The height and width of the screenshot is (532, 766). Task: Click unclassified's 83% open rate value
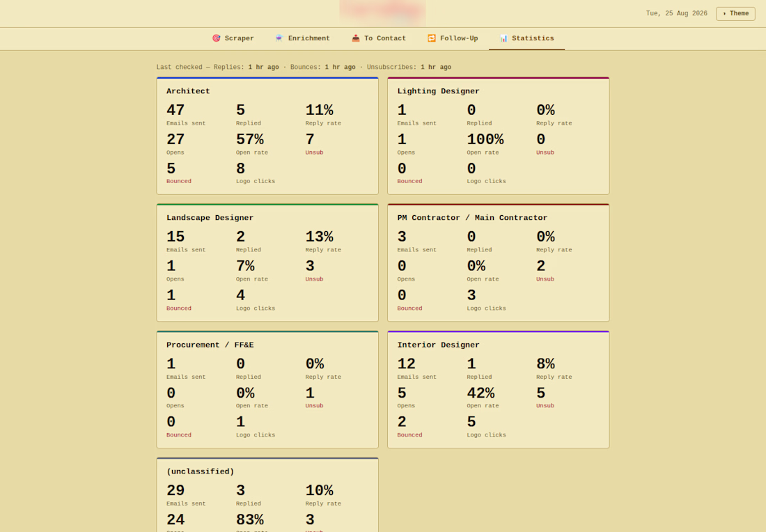click(x=250, y=519)
